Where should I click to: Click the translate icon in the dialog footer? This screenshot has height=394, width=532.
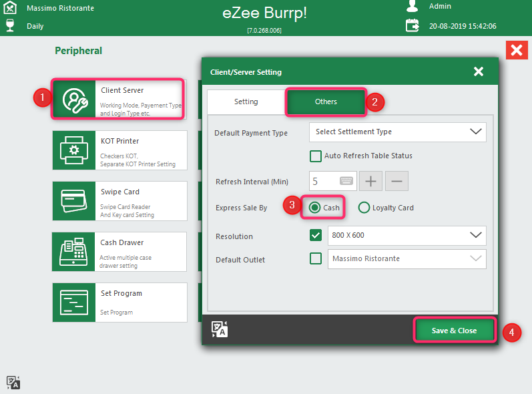pyautogui.click(x=220, y=329)
